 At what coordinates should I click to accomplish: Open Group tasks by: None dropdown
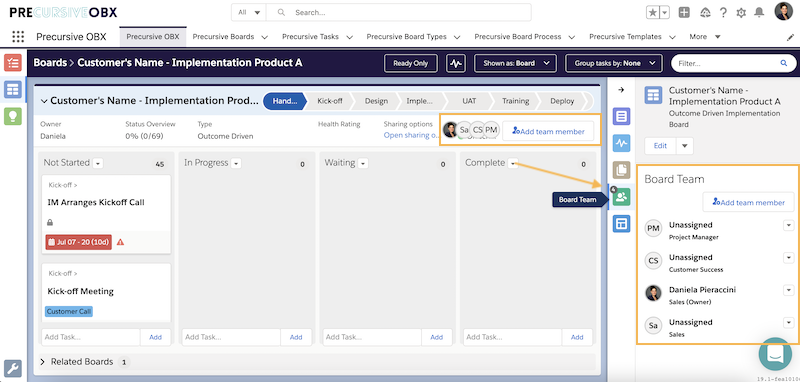(x=614, y=63)
